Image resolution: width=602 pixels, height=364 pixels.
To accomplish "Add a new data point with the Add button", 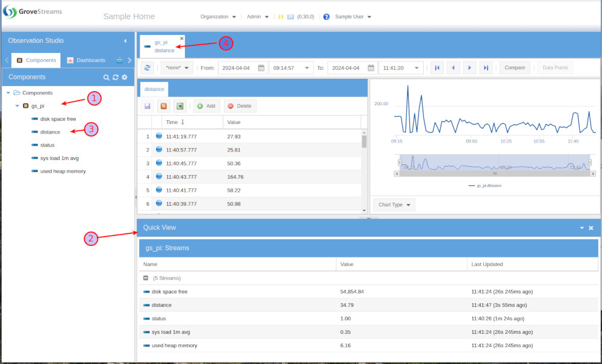I will (206, 106).
